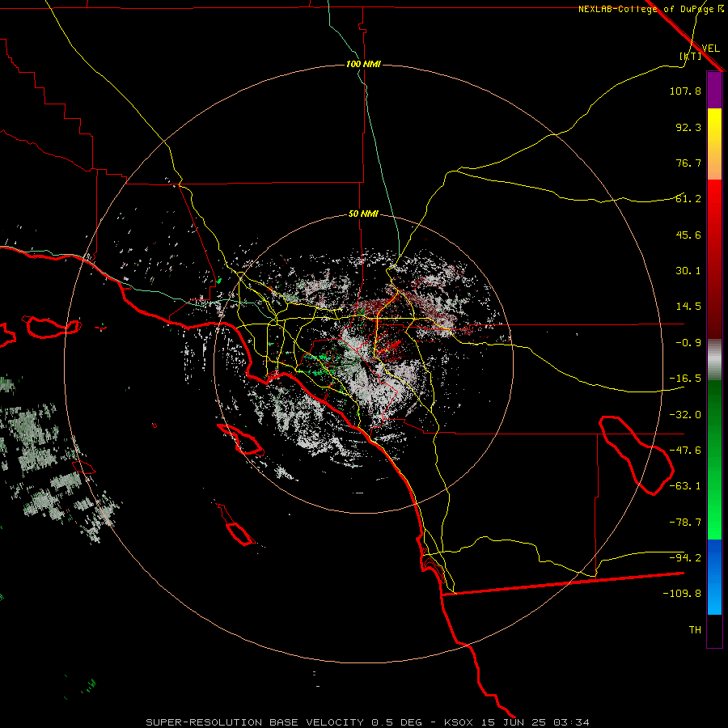Click the 92.3 velocity scale value

(x=688, y=127)
